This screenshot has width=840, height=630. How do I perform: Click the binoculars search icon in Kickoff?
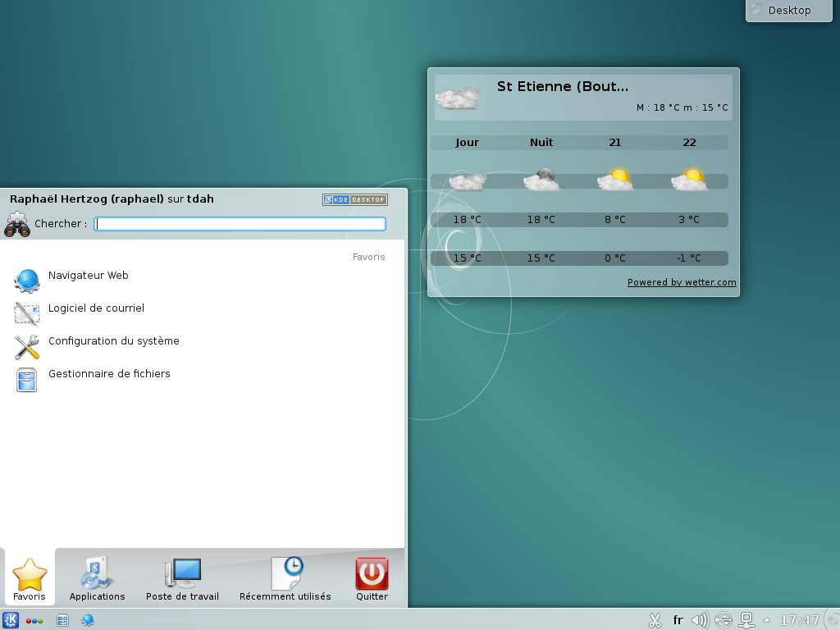coord(18,224)
